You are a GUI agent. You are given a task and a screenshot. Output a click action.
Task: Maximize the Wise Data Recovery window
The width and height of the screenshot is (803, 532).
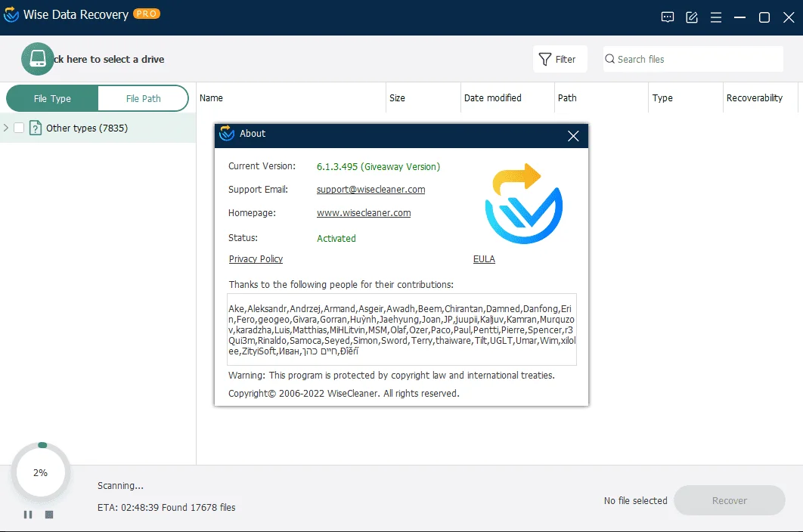(764, 17)
